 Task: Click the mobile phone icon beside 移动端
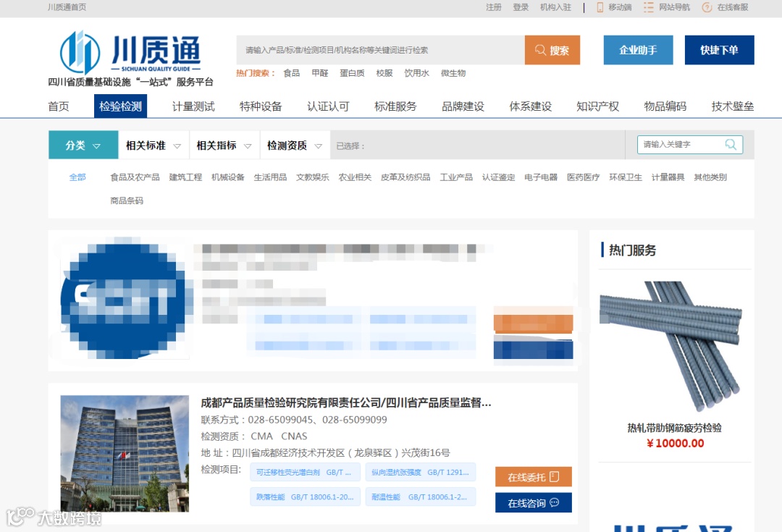[x=600, y=7]
